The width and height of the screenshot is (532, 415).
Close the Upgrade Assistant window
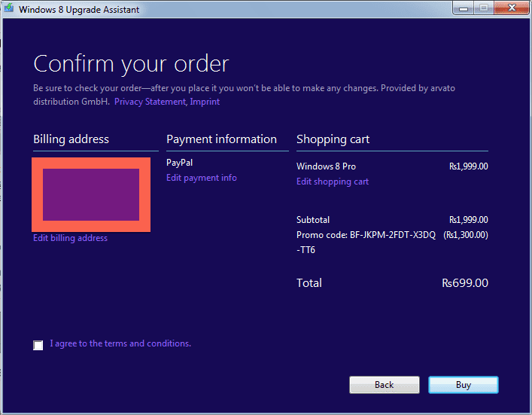pyautogui.click(x=512, y=8)
